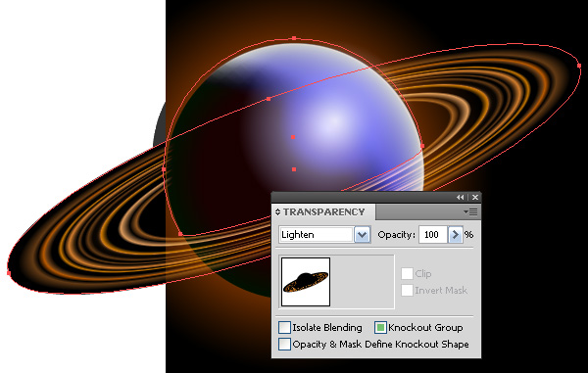The height and width of the screenshot is (373, 588).
Task: Click the planet artwork thumbnail
Action: [x=306, y=282]
